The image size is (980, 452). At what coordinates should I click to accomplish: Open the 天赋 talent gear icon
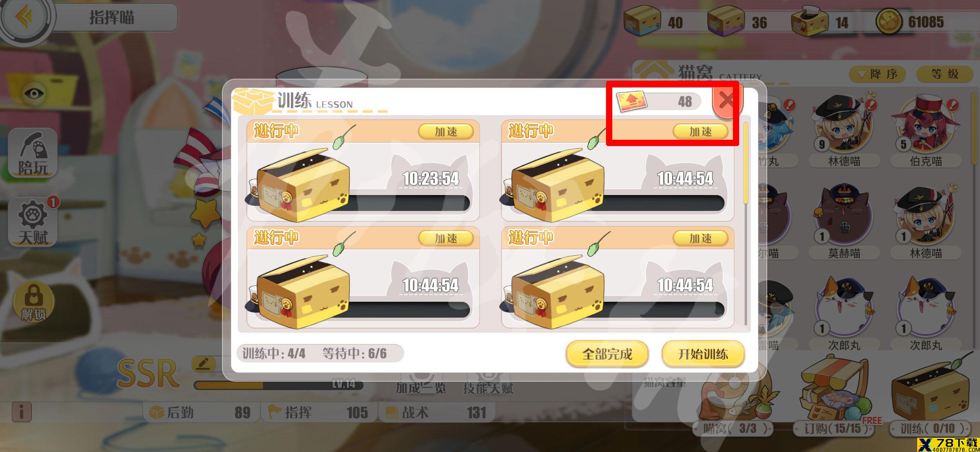[x=33, y=222]
